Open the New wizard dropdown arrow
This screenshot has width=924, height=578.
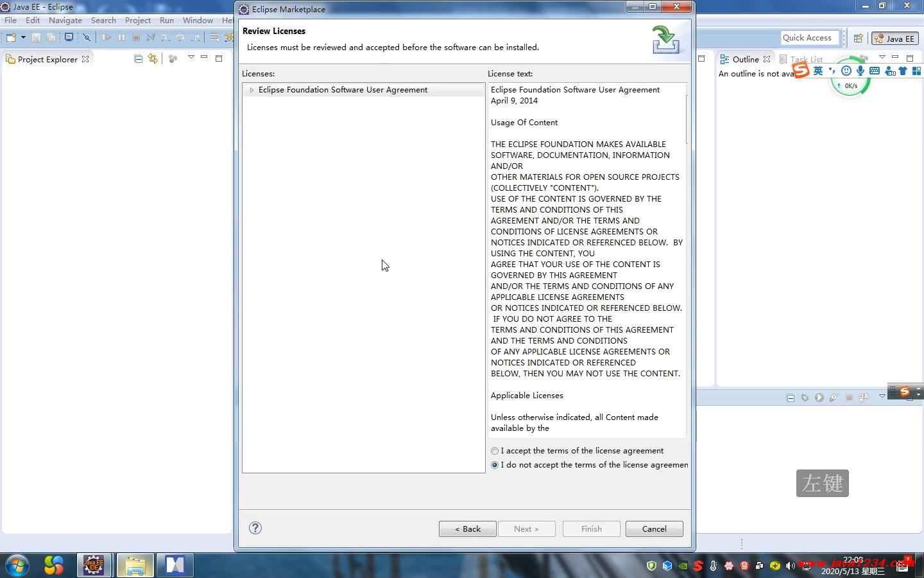23,37
